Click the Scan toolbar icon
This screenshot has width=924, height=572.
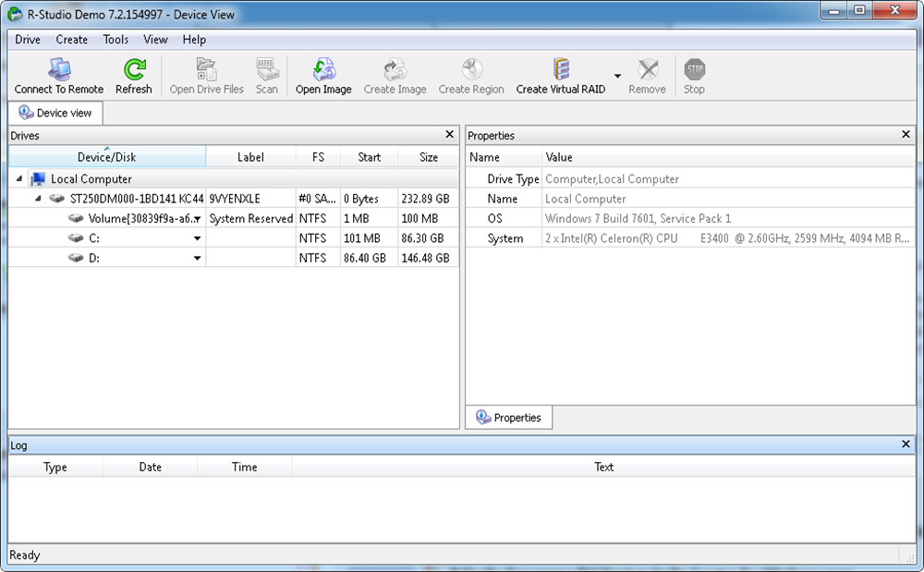coord(267,69)
